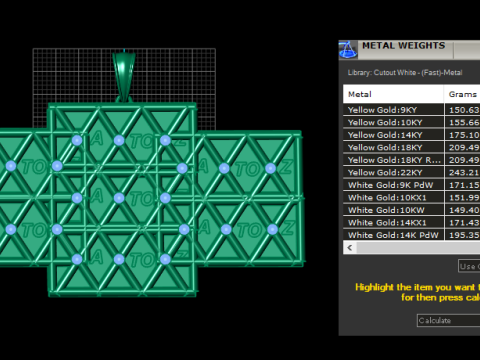Click the Calculate button
The width and height of the screenshot is (480, 360).
point(448,320)
